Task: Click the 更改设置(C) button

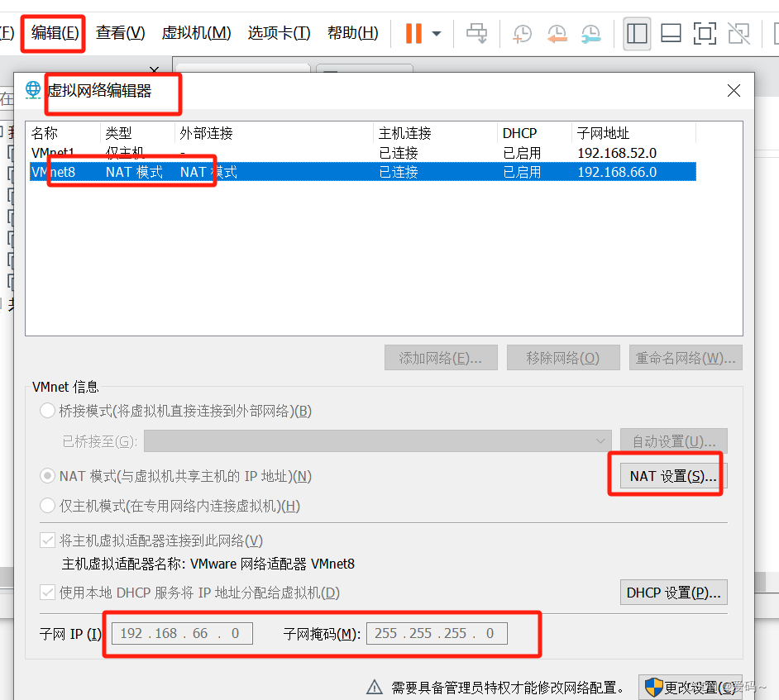Action: pos(691,688)
